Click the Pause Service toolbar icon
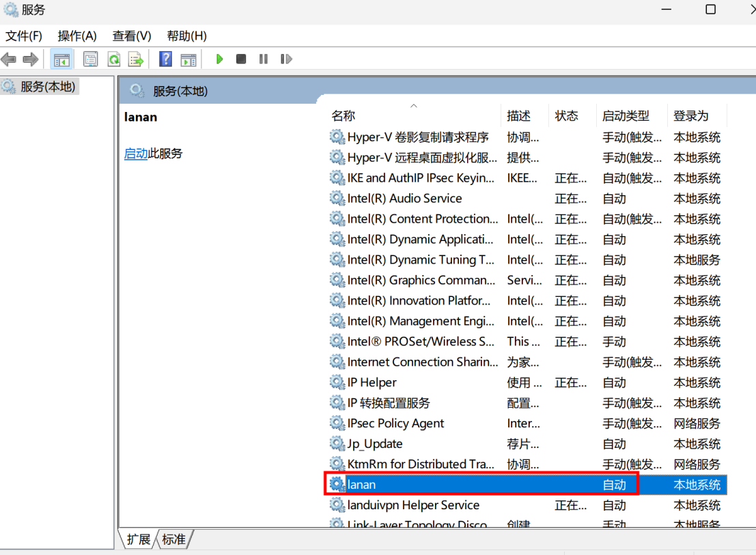This screenshot has height=555, width=756. point(264,59)
